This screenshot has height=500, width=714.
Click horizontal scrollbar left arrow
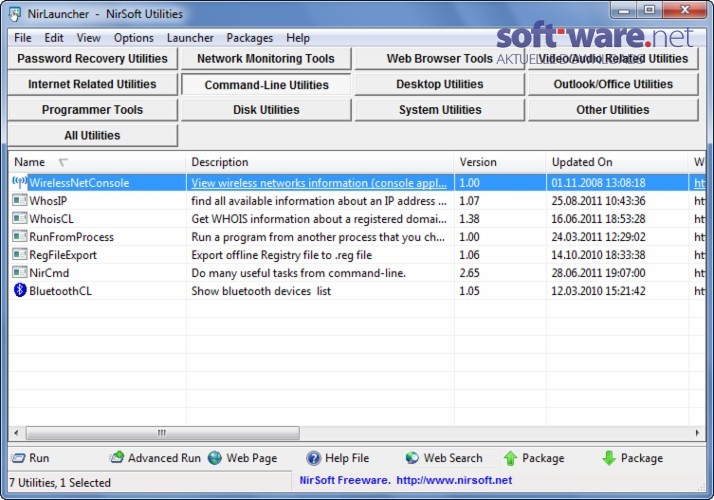pyautogui.click(x=16, y=433)
